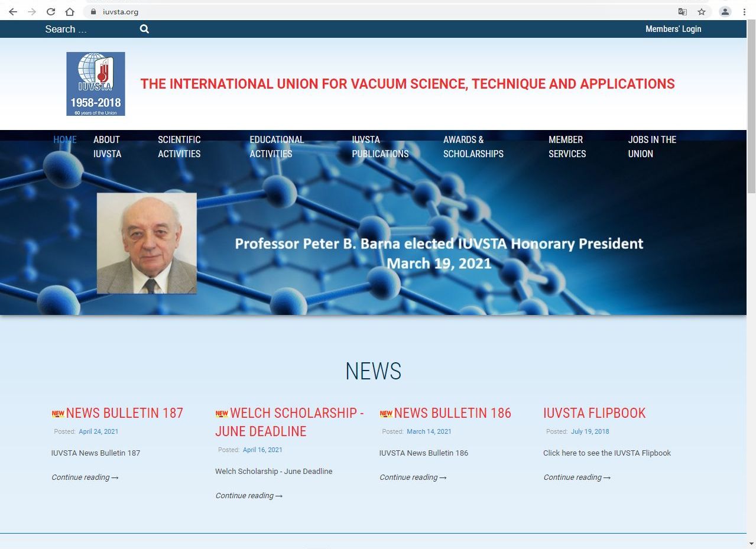
Task: Open the Members' Login link
Action: [x=673, y=29]
